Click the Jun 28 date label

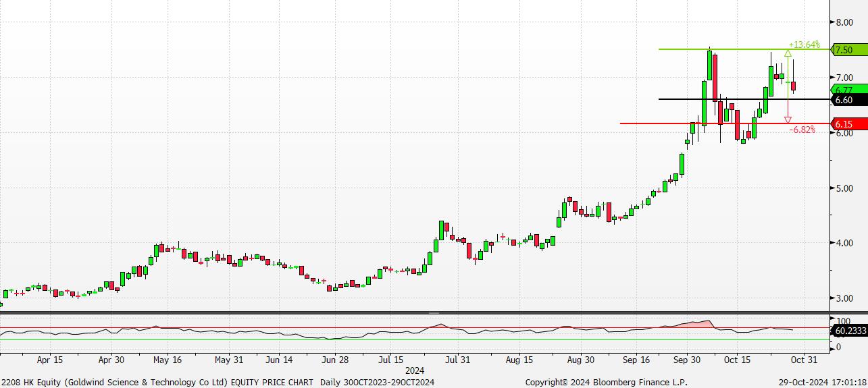tap(335, 360)
